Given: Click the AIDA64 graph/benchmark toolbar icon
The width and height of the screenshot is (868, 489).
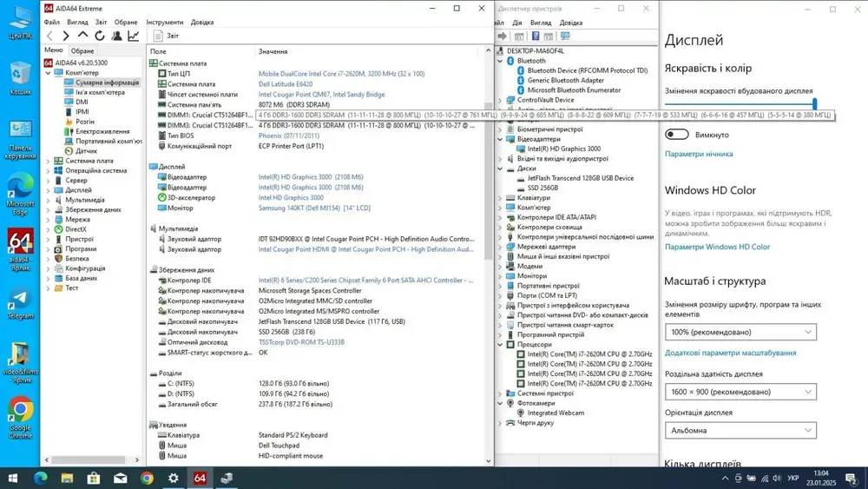Looking at the screenshot, I should (x=134, y=36).
